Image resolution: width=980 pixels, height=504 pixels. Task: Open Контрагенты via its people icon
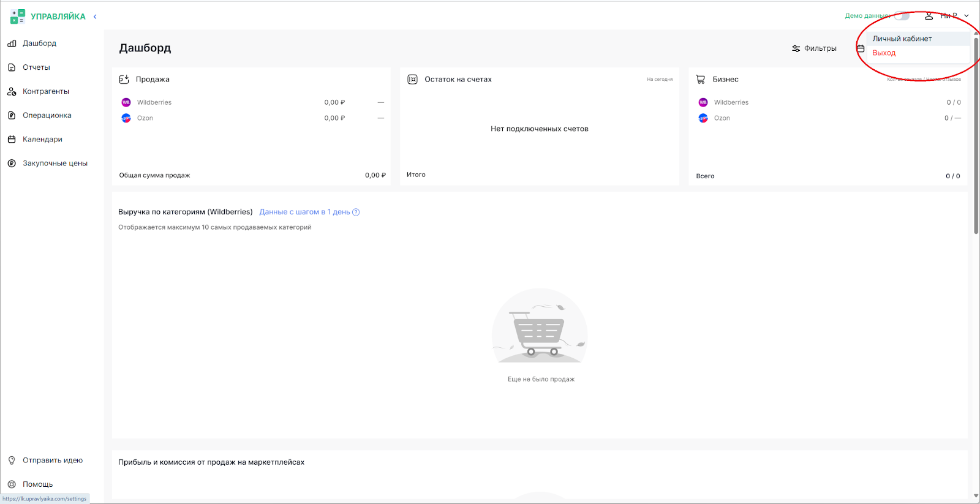[x=12, y=91]
